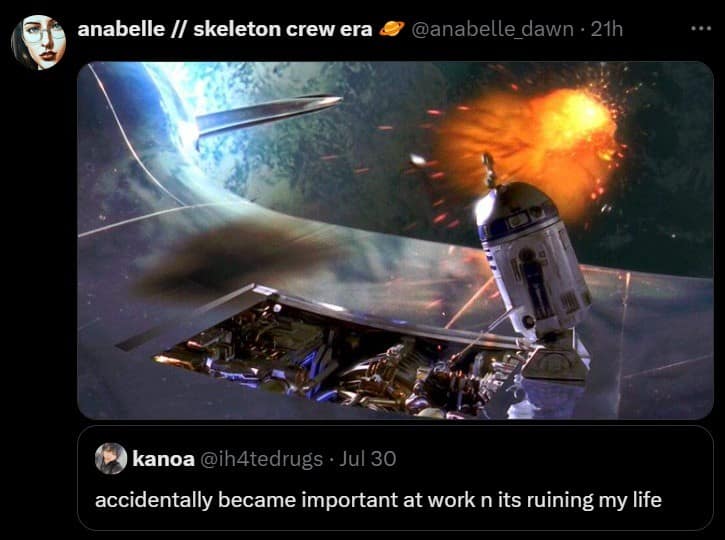The width and height of the screenshot is (725, 540).
Task: Click the @ih4tedrugs handle
Action: (261, 459)
